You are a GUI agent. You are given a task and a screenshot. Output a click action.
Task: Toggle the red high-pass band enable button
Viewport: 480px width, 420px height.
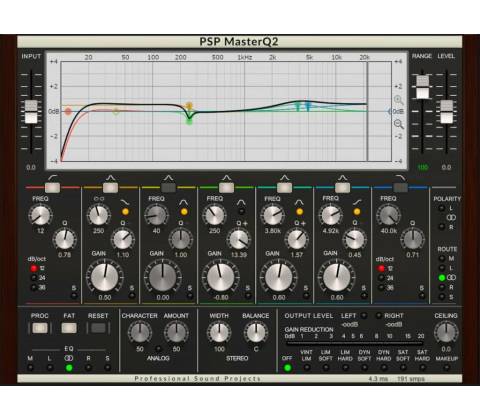coord(52,188)
